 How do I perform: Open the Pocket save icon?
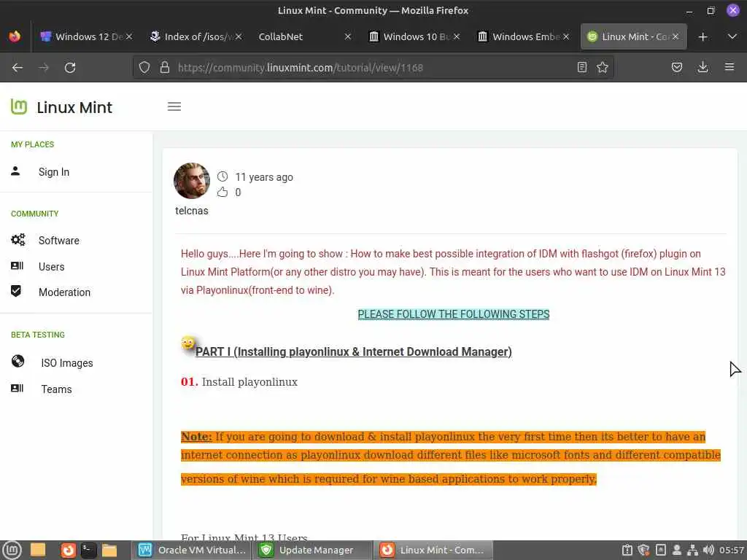676,67
